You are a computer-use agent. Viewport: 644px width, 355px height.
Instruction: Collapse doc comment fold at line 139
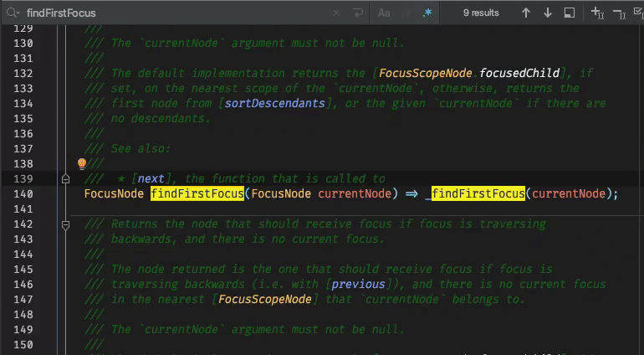tap(65, 179)
